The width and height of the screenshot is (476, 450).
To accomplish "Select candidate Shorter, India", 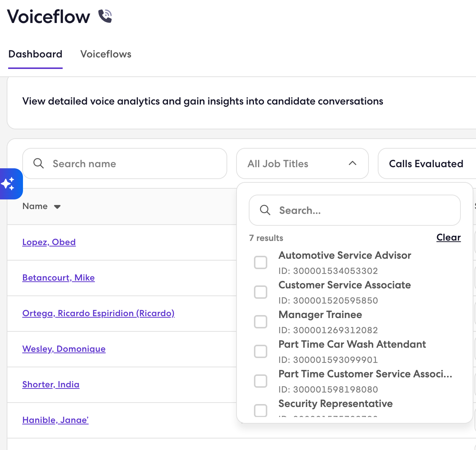I will [51, 384].
